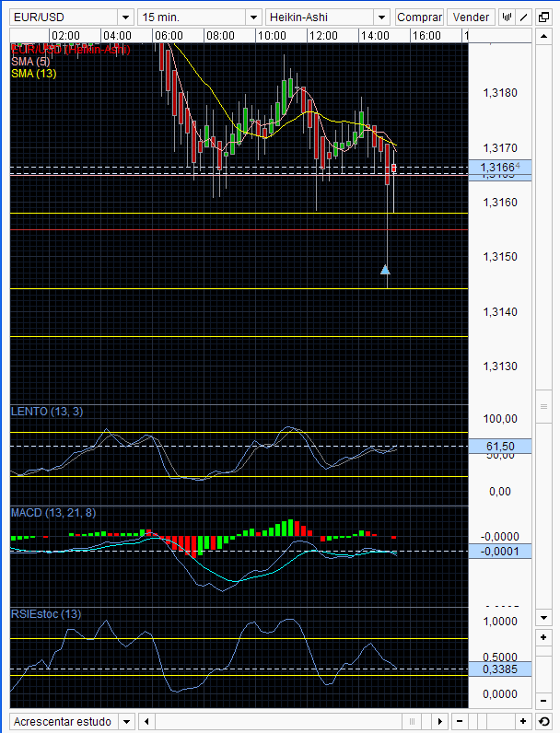Click the horizontal zoom out minus button

point(460,722)
